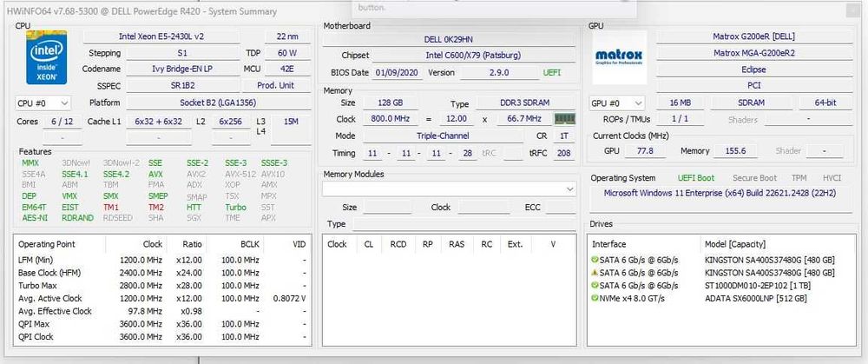
Task: Select the ADATA SX6000LNP [512 GB] drive
Action: 756,298
